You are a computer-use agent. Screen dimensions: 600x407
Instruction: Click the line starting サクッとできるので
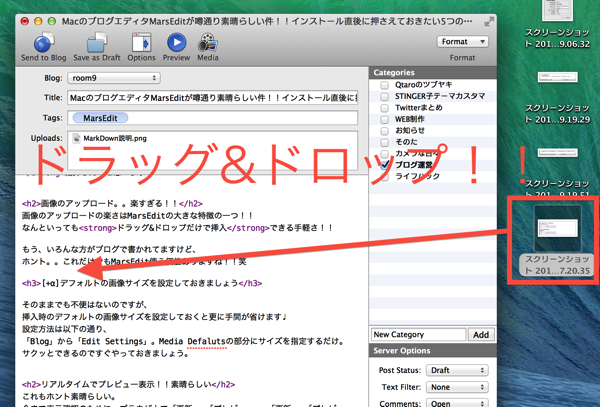click(x=106, y=353)
